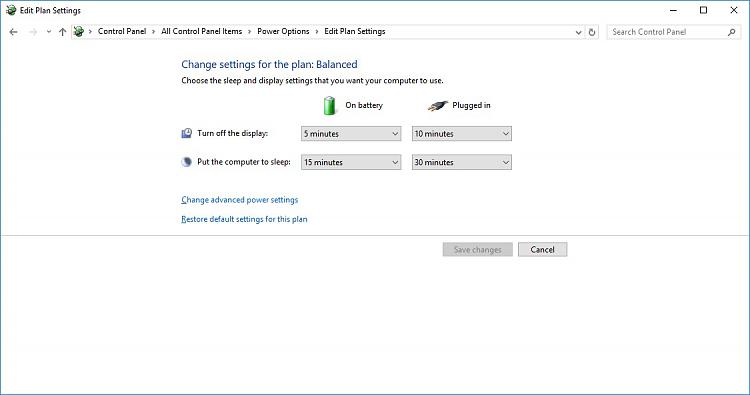
Task: Click the green battery icon
Action: [x=330, y=106]
